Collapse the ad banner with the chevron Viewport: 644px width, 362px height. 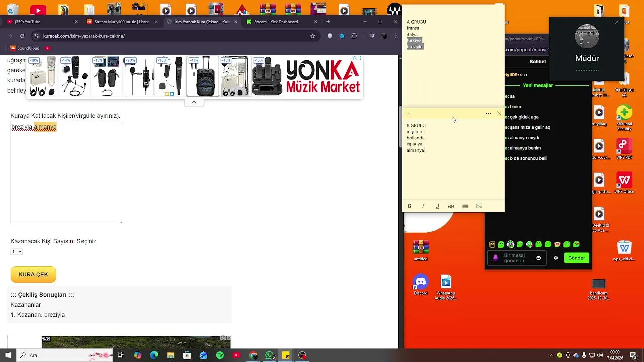pyautogui.click(x=194, y=102)
